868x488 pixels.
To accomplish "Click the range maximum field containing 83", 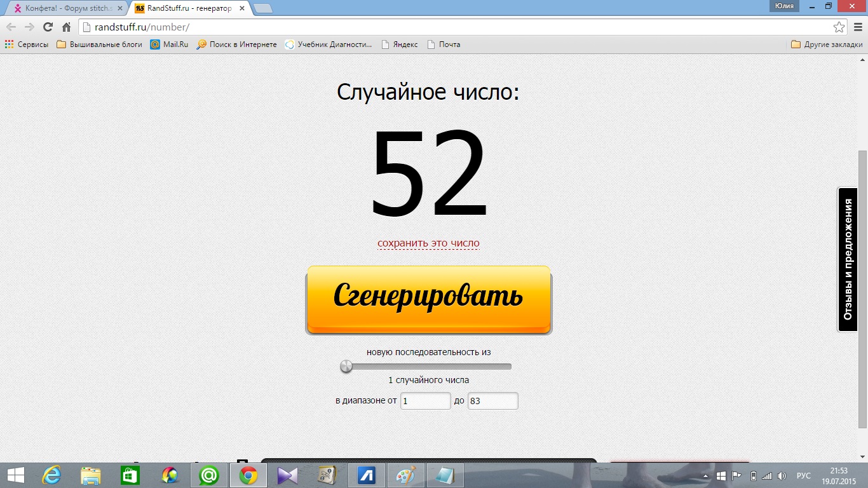I will tap(492, 401).
